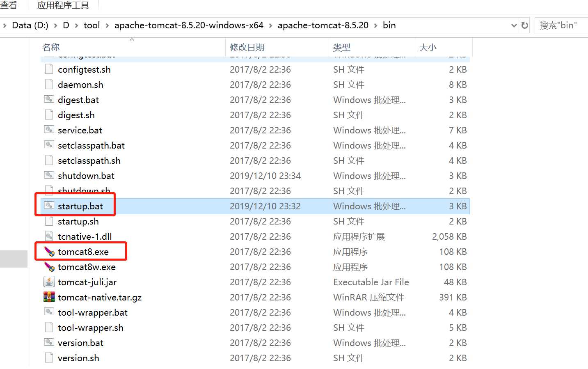Click the daemon.sh file icon
The image size is (588, 369).
click(x=49, y=84)
